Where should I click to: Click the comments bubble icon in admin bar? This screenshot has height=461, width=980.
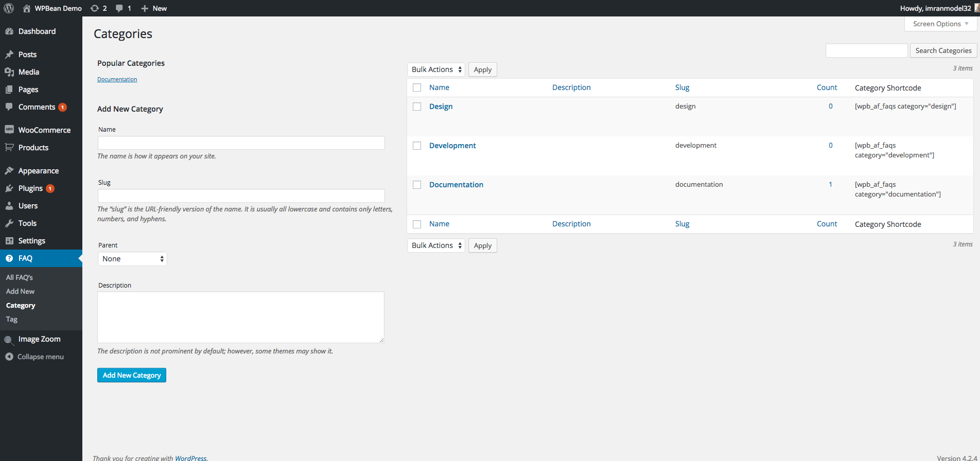119,8
